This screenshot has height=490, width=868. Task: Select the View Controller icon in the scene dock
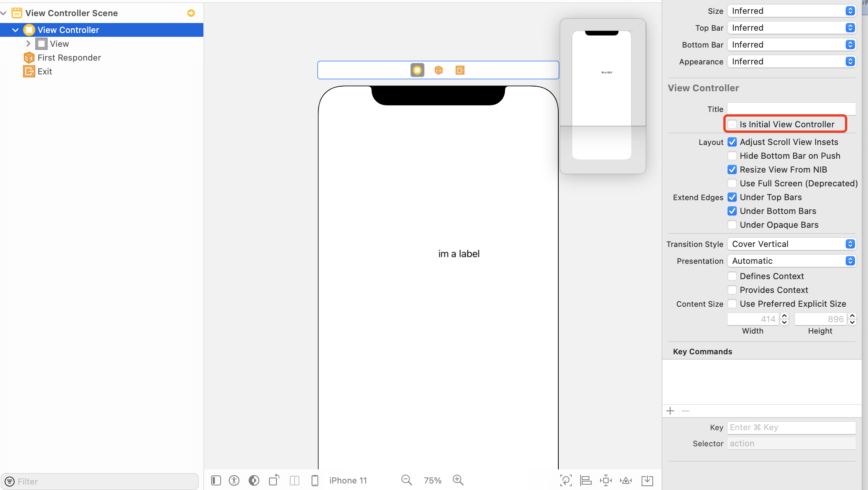coord(417,70)
